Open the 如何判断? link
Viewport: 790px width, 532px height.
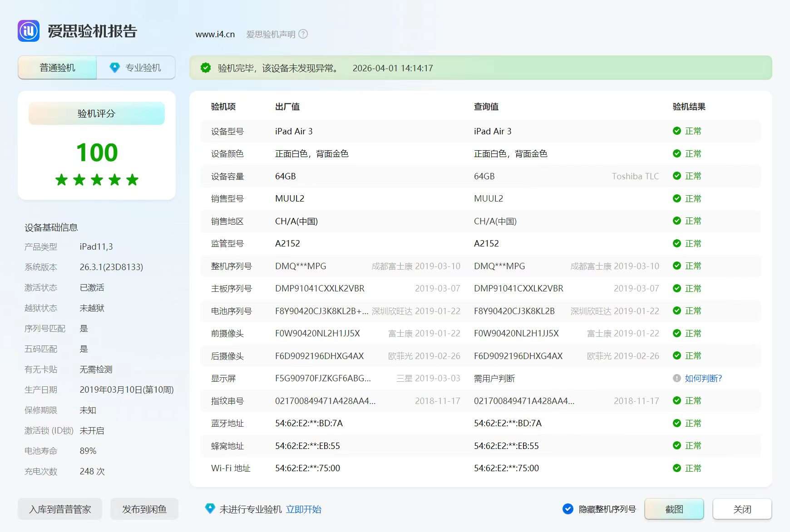703,378
